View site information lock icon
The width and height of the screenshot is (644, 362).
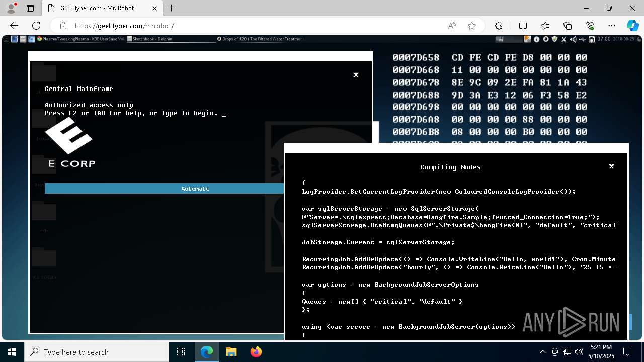[x=63, y=26]
